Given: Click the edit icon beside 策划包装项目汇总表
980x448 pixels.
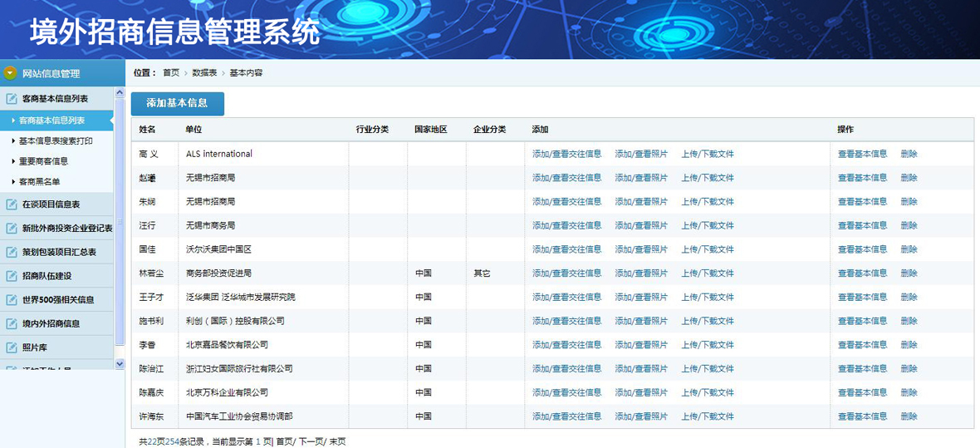Looking at the screenshot, I should [x=12, y=252].
